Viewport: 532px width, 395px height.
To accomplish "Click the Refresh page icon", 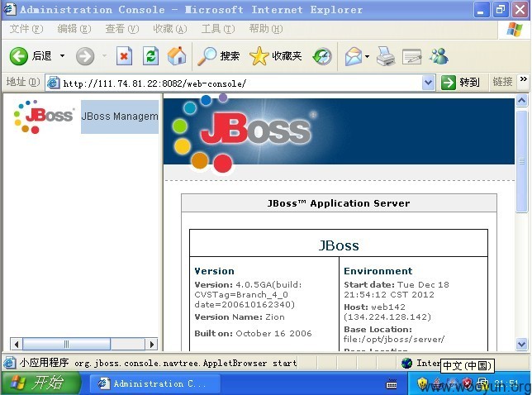I will [150, 56].
